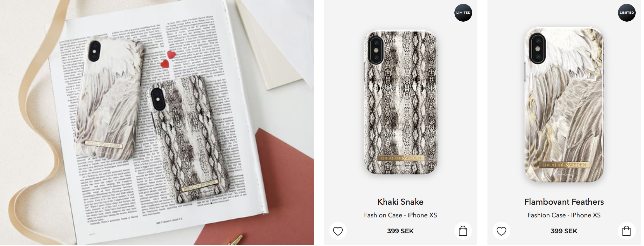Viewport: 644px width, 246px height.
Task: Open the Flamboyant Feathers product title
Action: [x=564, y=202]
